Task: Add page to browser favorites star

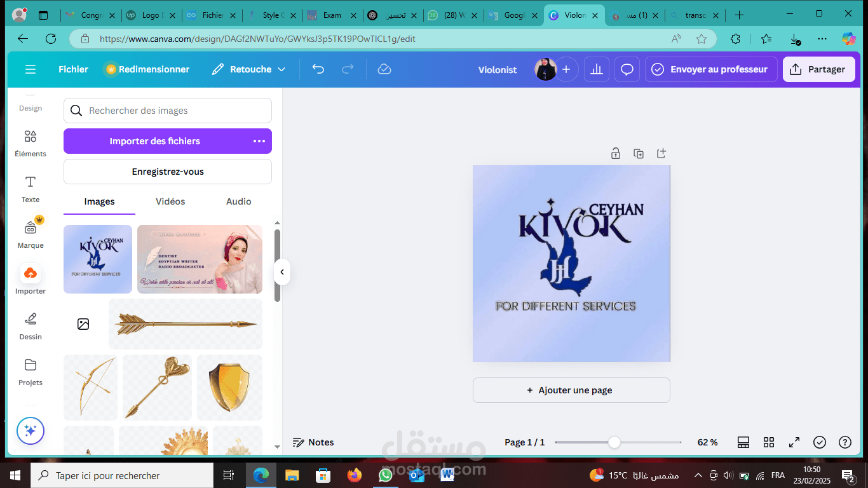Action: pyautogui.click(x=702, y=39)
